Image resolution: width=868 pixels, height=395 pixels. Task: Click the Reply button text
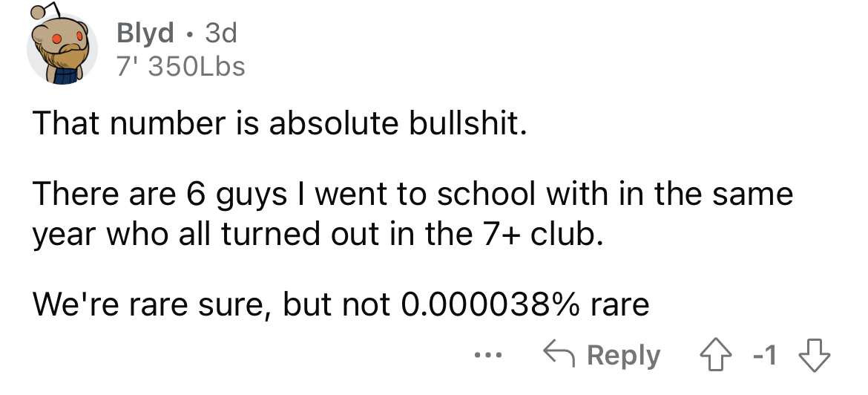pos(623,355)
